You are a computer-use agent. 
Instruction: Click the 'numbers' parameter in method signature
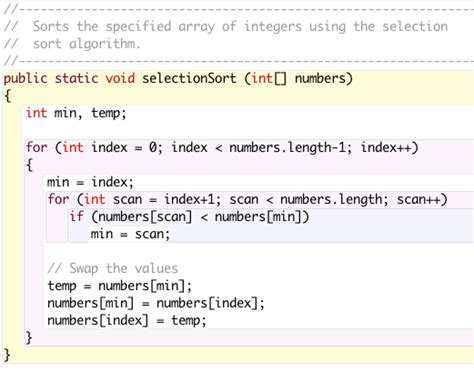[x=320, y=78]
